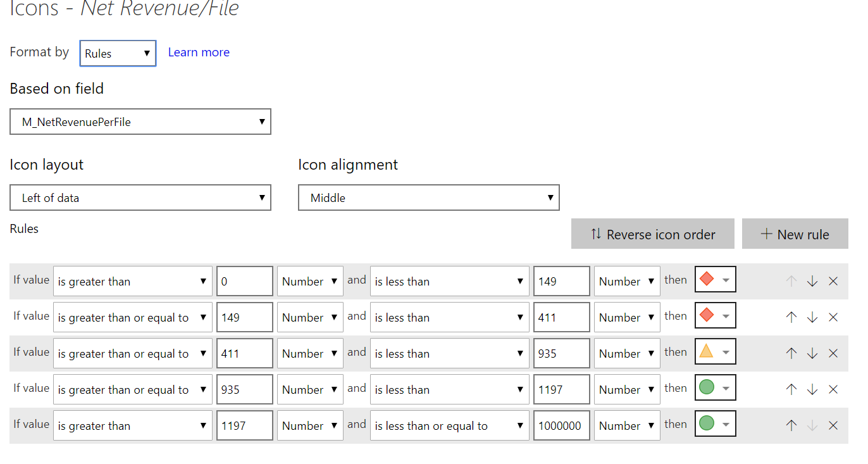Open the Icon layout Left of data dropdown
The height and width of the screenshot is (464, 868).
coord(140,198)
